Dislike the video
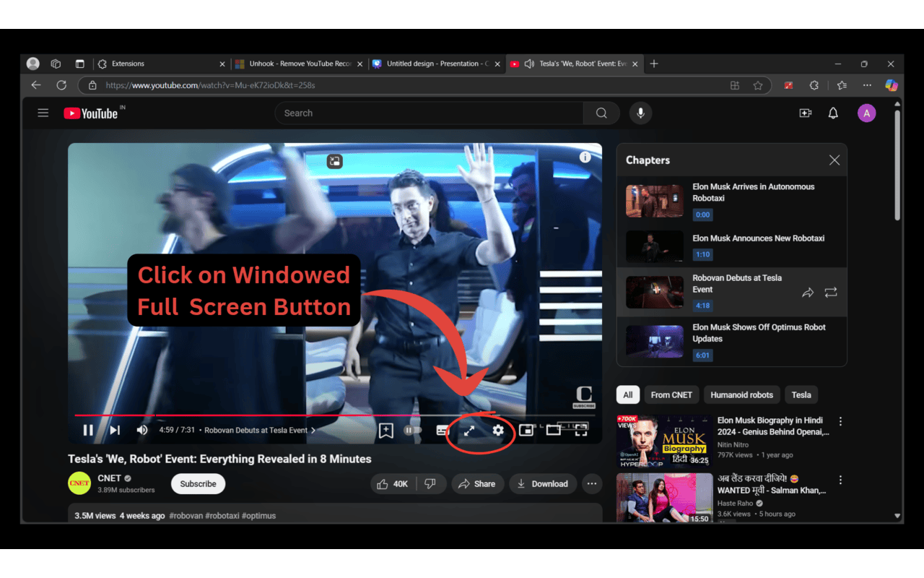The height and width of the screenshot is (578, 924). 430,484
